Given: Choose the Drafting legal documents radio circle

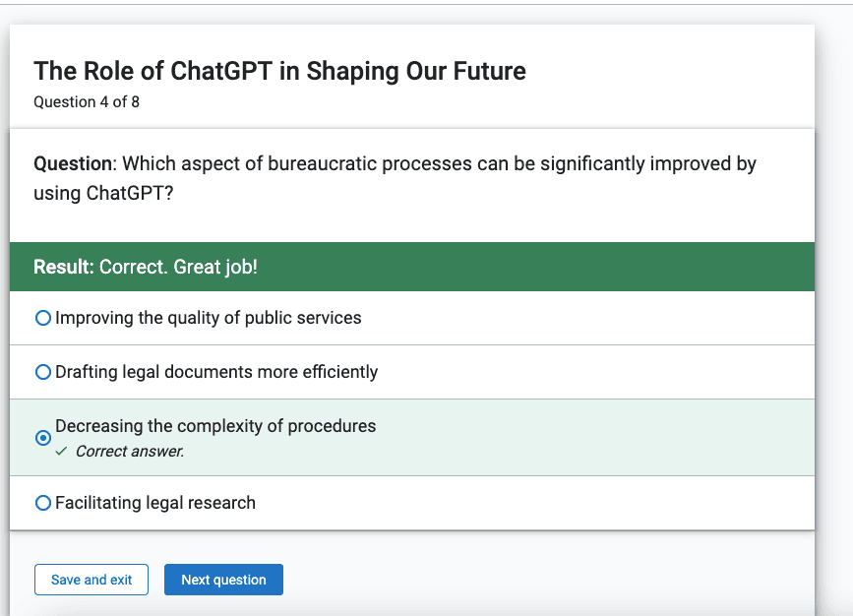Looking at the screenshot, I should click(x=43, y=372).
